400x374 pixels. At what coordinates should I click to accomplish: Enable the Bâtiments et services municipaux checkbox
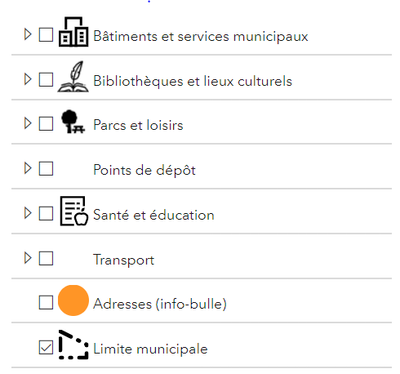click(46, 35)
